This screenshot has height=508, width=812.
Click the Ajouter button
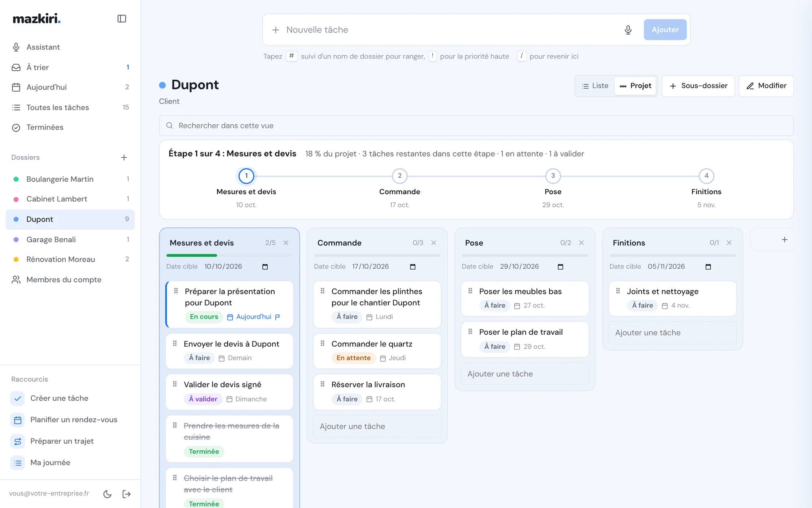665,30
